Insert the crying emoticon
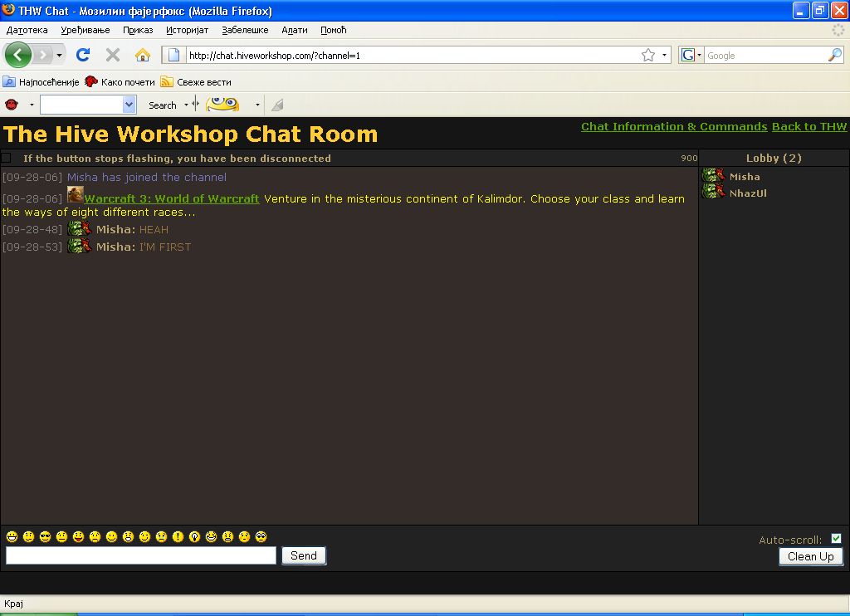The height and width of the screenshot is (616, 850). tap(162, 537)
